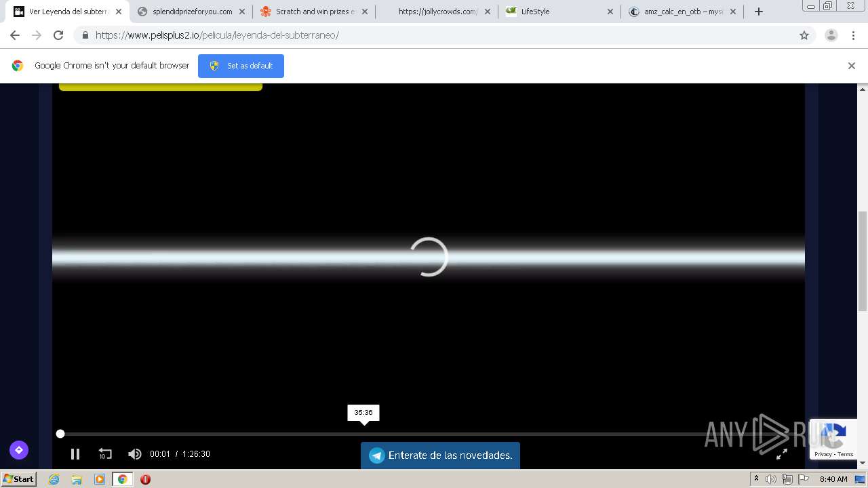
Task: Click the taskbar clock 8:40 AM
Action: pyautogui.click(x=833, y=479)
